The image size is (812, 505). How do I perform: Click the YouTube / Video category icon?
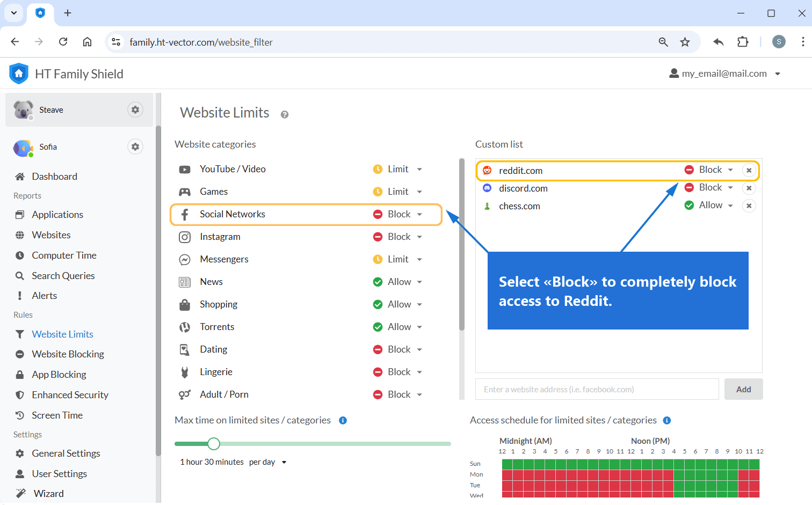[x=185, y=170]
